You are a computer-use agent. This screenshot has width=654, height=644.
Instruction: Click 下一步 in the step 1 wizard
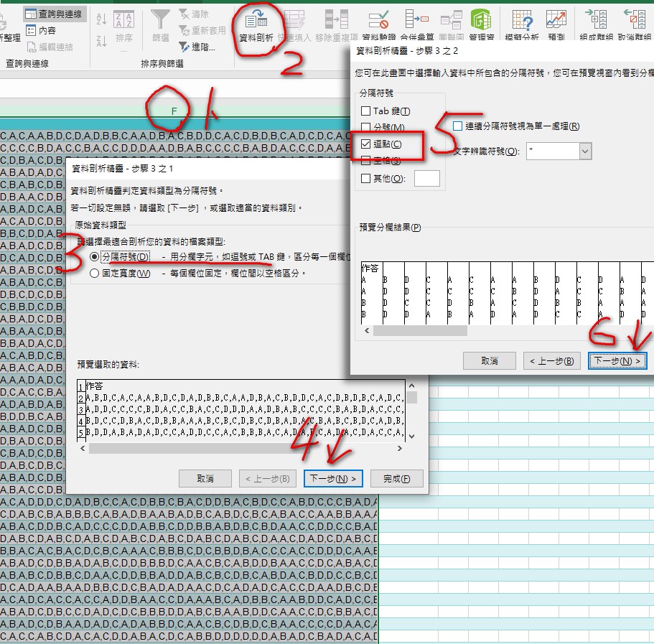pos(333,478)
